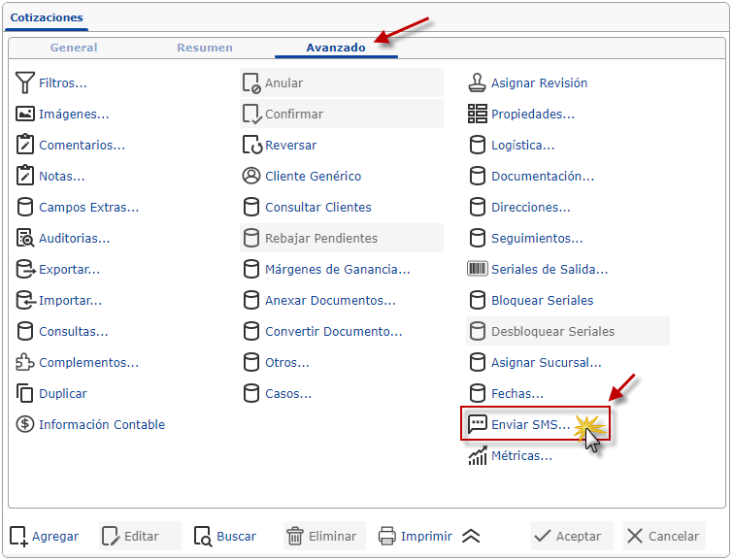733x560 pixels.
Task: Click the cylinder icon beside Logística
Action: pyautogui.click(x=478, y=145)
